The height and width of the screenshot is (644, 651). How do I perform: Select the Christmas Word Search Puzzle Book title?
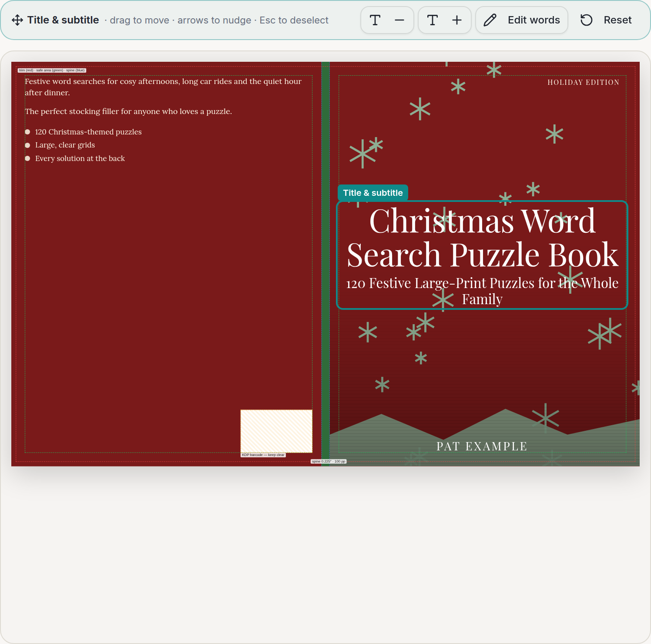pos(482,238)
